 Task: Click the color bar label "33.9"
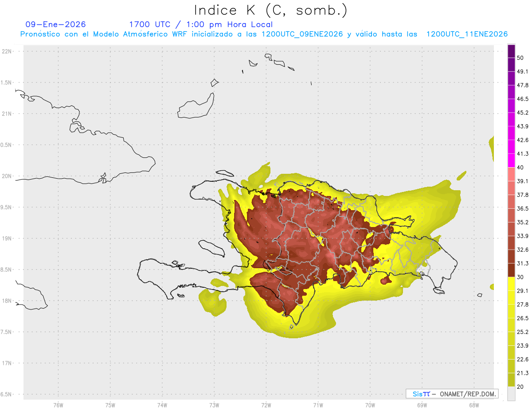click(x=523, y=236)
